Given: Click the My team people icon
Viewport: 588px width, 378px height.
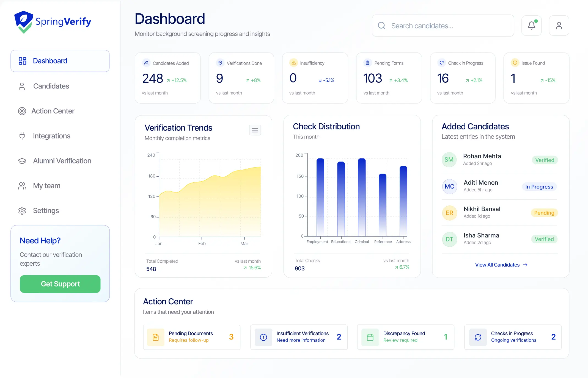Looking at the screenshot, I should point(22,186).
